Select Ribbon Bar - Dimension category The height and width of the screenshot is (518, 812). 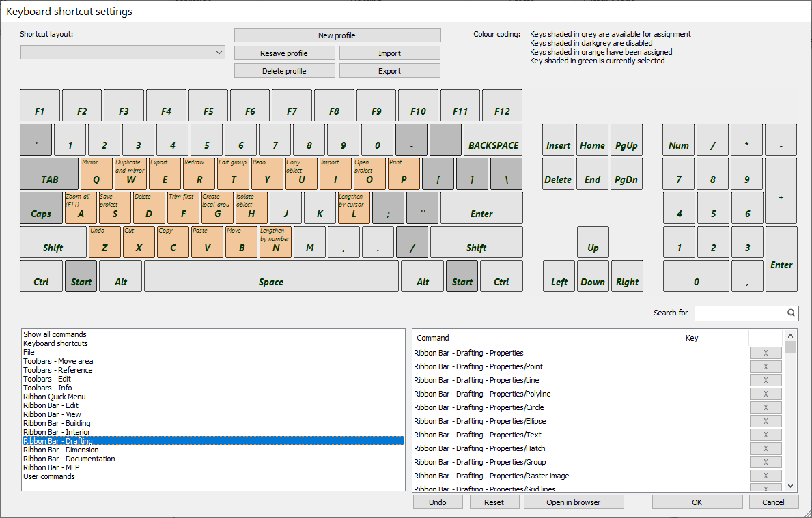(213, 450)
